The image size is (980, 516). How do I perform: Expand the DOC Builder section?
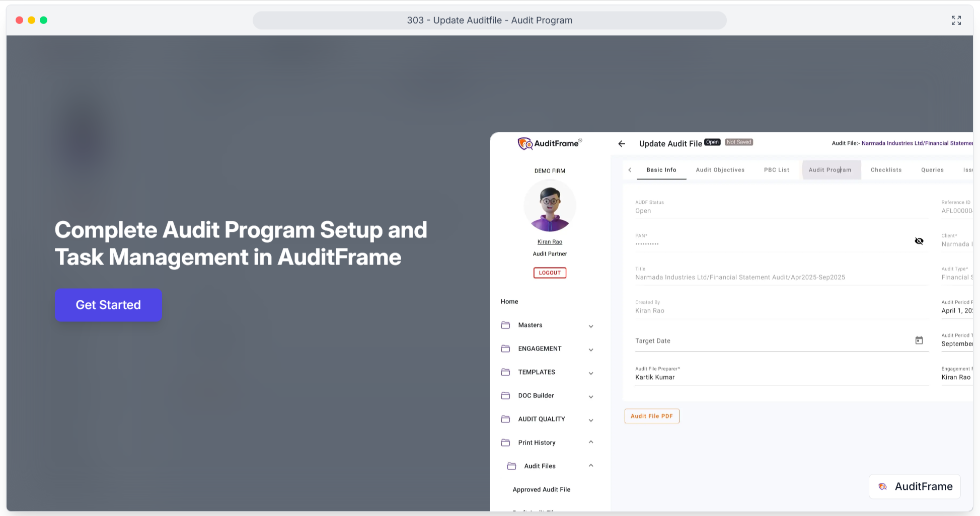coord(591,396)
